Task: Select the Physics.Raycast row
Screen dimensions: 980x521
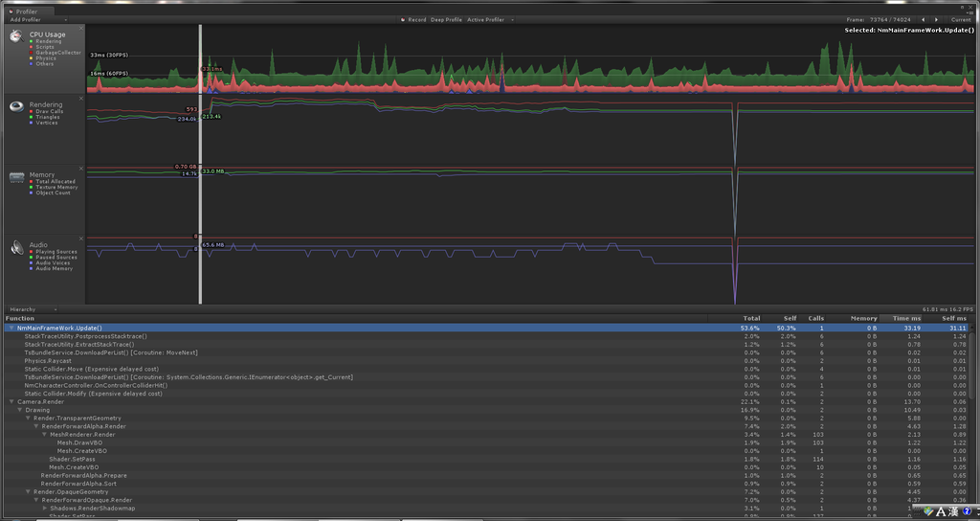Action: 487,360
